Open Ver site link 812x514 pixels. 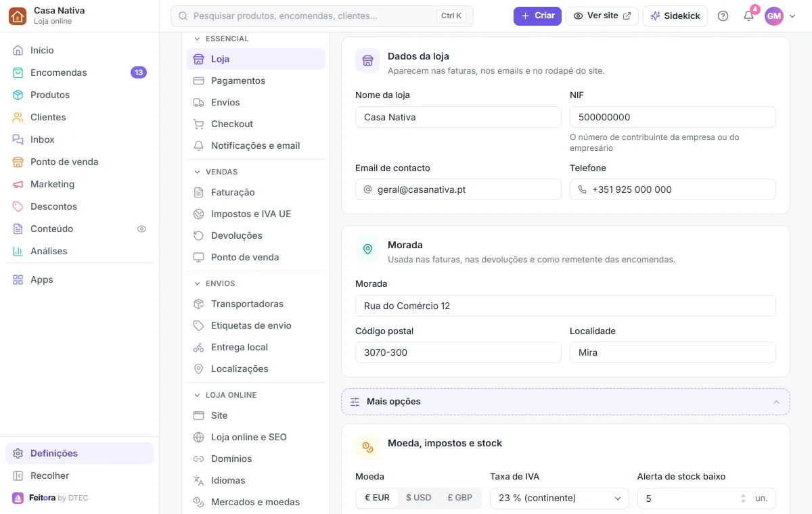602,16
